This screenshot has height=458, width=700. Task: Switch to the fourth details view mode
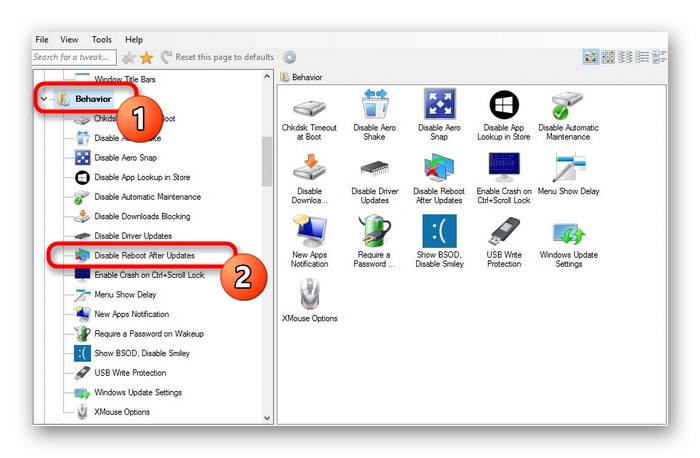(642, 57)
